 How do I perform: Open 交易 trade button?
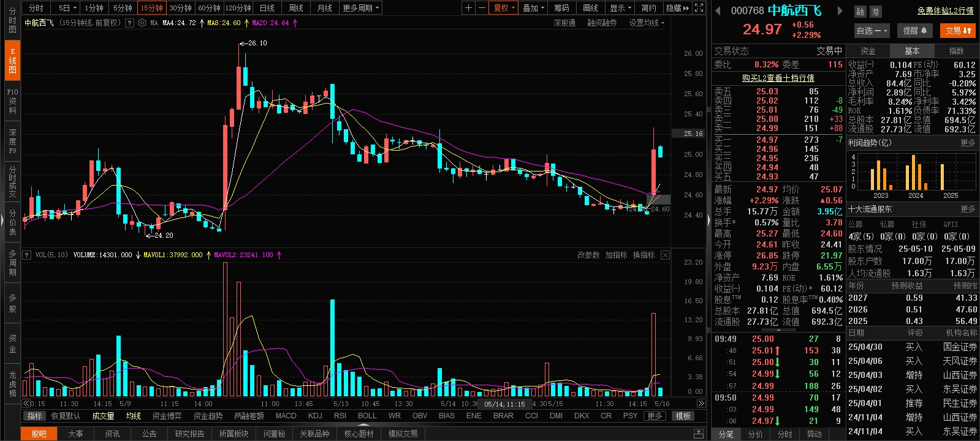point(957,31)
